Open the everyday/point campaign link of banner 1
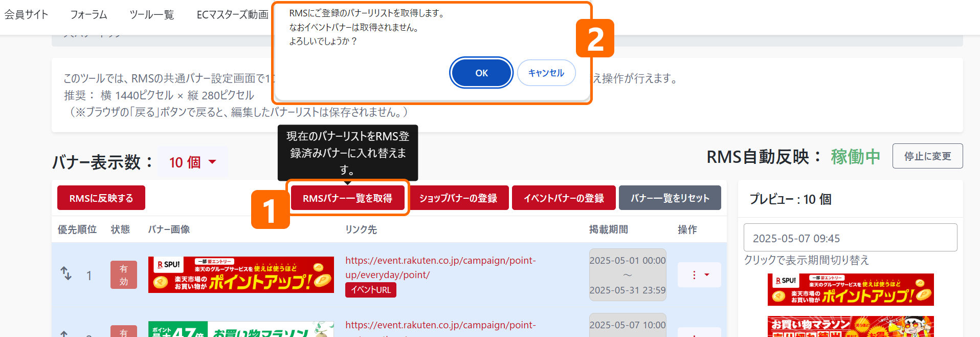The height and width of the screenshot is (337, 980). (x=440, y=267)
